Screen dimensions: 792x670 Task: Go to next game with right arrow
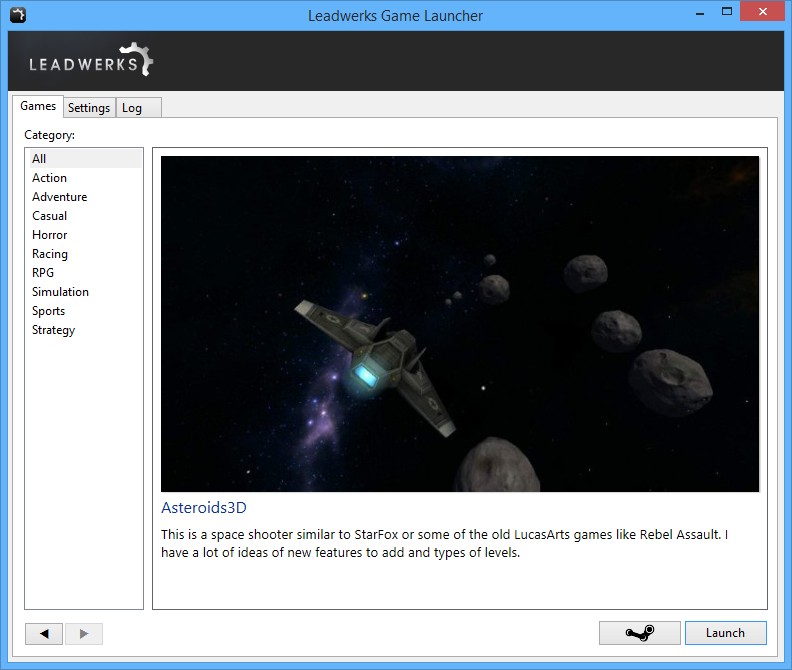point(84,634)
